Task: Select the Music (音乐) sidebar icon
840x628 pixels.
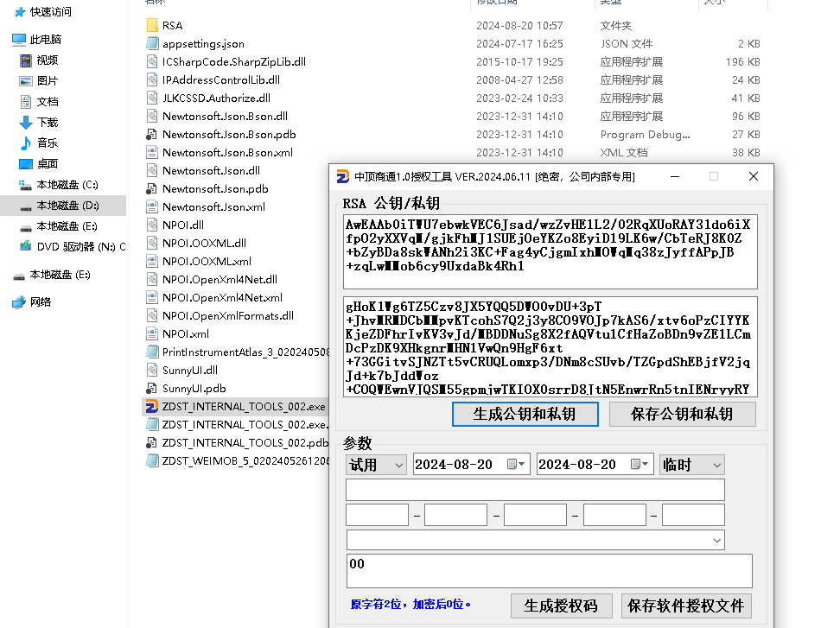Action: (x=26, y=143)
